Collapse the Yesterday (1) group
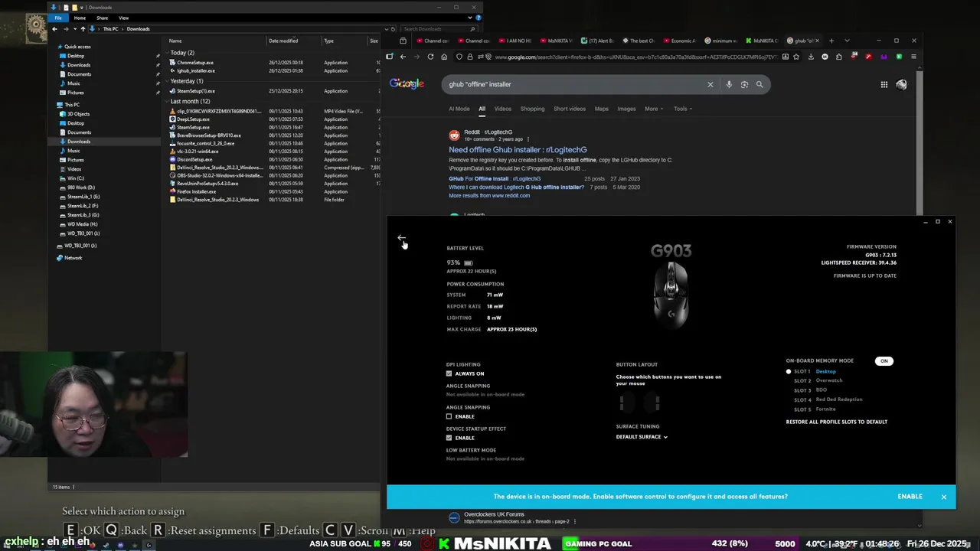980x551 pixels. tap(168, 81)
